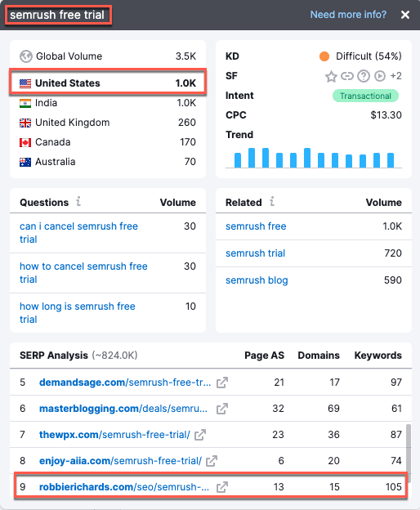
Task: Show the +2 additional SERP features
Action: click(395, 76)
